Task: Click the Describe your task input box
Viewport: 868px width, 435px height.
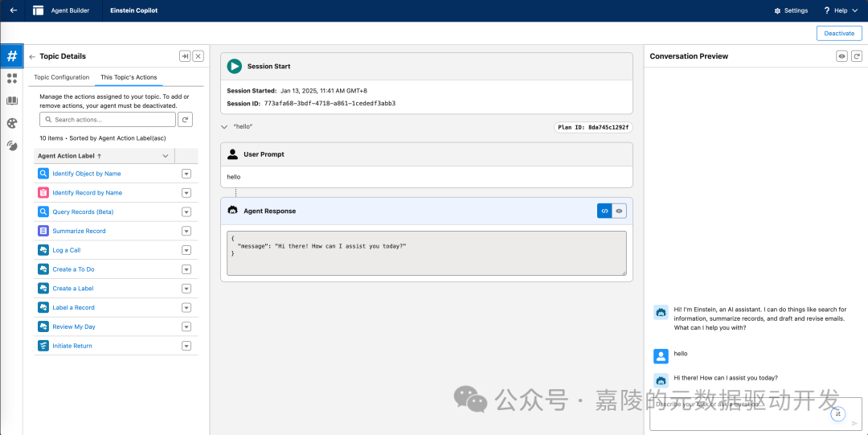Action: click(x=755, y=413)
